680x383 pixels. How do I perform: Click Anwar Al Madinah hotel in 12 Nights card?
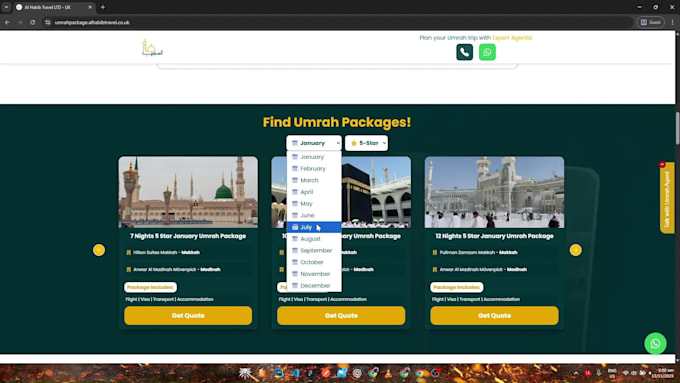(x=483, y=269)
